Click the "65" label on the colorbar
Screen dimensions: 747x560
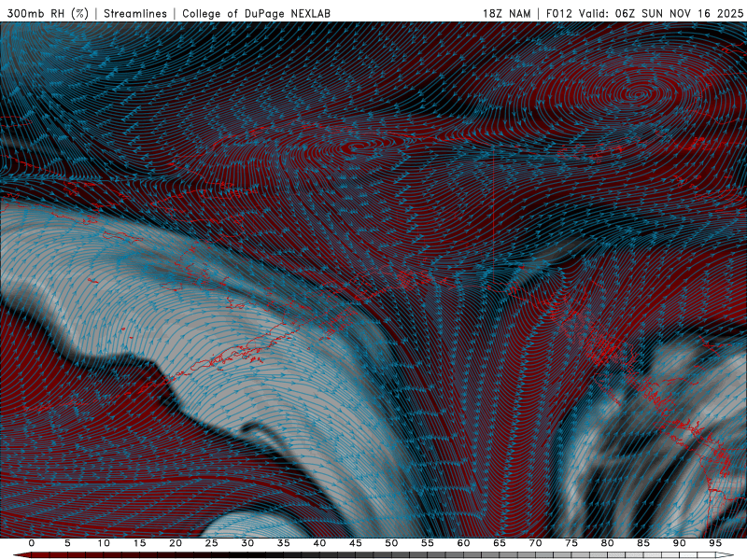499,543
